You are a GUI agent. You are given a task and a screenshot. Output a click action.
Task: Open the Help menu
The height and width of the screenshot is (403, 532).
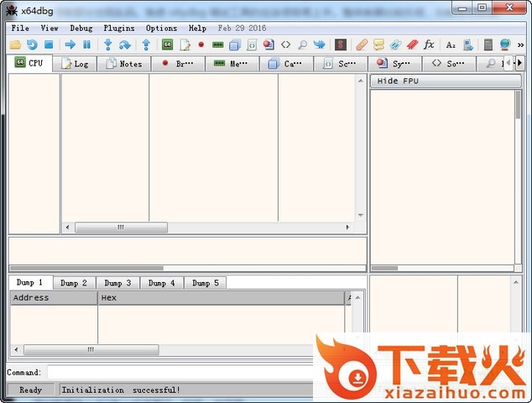[197, 29]
